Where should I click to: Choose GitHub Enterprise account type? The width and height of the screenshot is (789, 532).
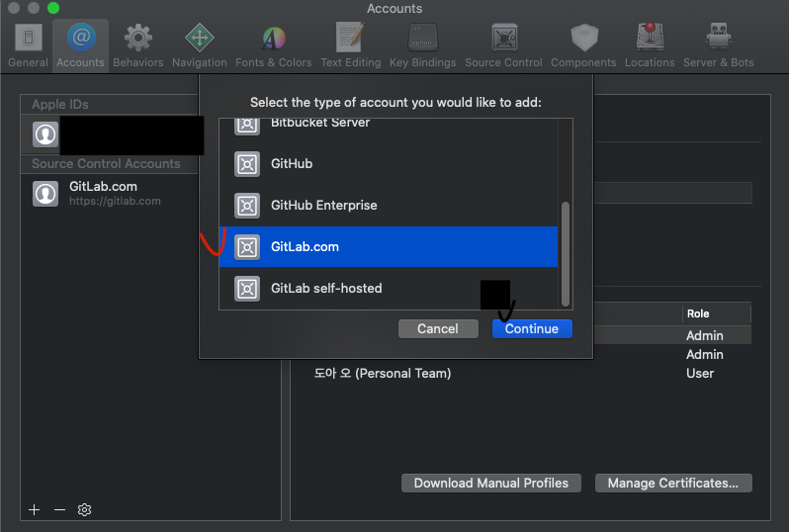coord(389,206)
